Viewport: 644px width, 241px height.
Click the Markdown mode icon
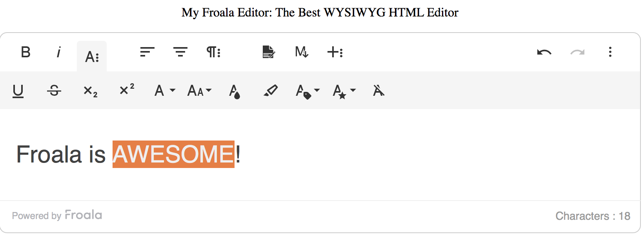(302, 52)
